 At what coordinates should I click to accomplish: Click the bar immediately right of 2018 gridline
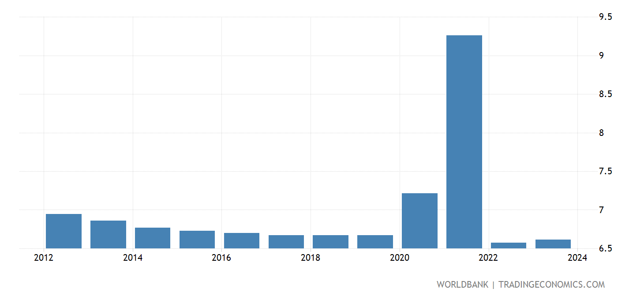[x=330, y=242]
